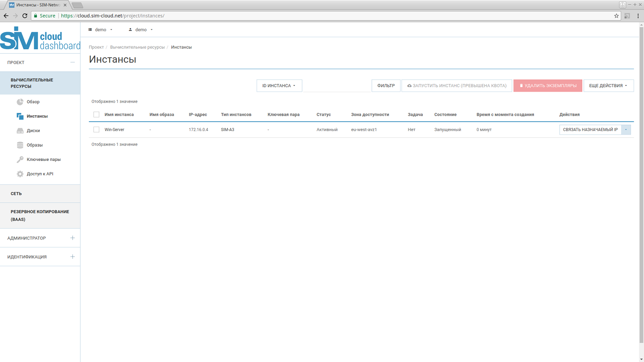644x362 pixels.
Task: Open the Win-Server instance link
Action: point(114,130)
